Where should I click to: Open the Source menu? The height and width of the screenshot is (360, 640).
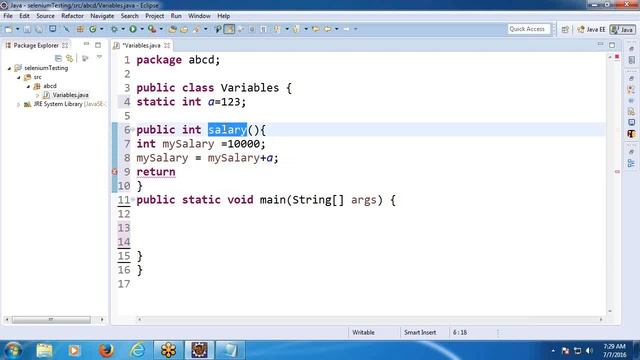[x=45, y=16]
